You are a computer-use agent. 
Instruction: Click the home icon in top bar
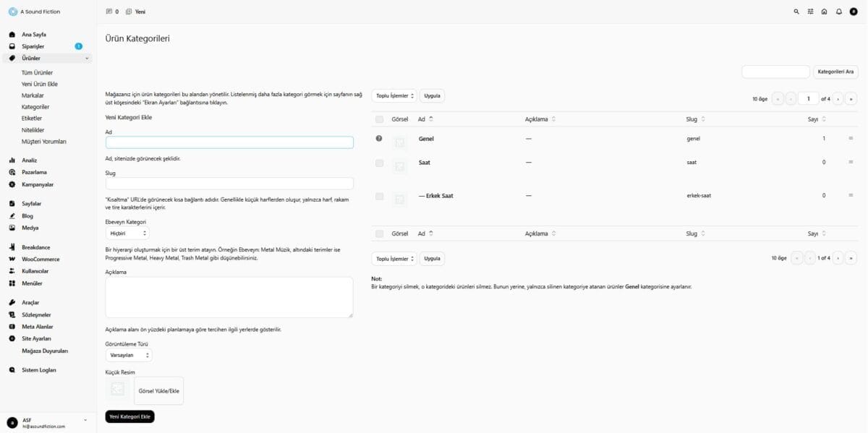pyautogui.click(x=825, y=12)
